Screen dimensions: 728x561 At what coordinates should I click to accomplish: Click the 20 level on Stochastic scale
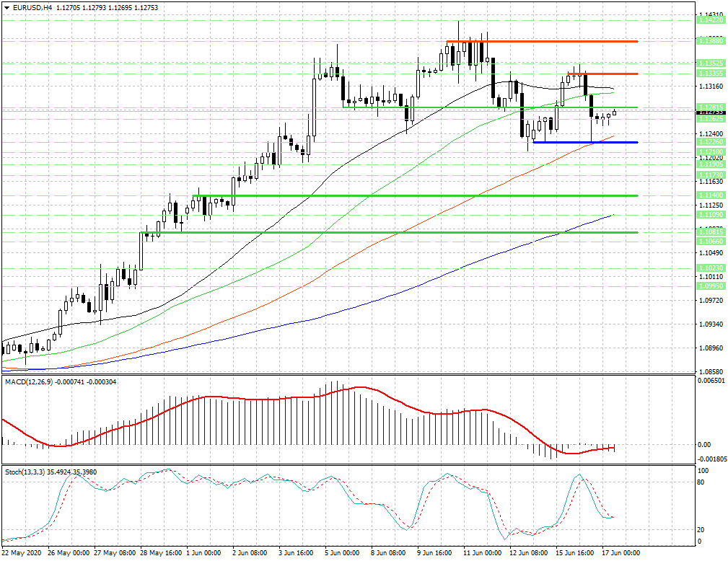(x=701, y=529)
